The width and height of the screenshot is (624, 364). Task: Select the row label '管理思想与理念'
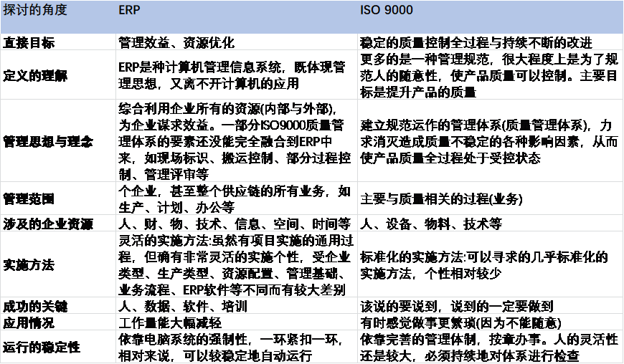click(x=48, y=141)
